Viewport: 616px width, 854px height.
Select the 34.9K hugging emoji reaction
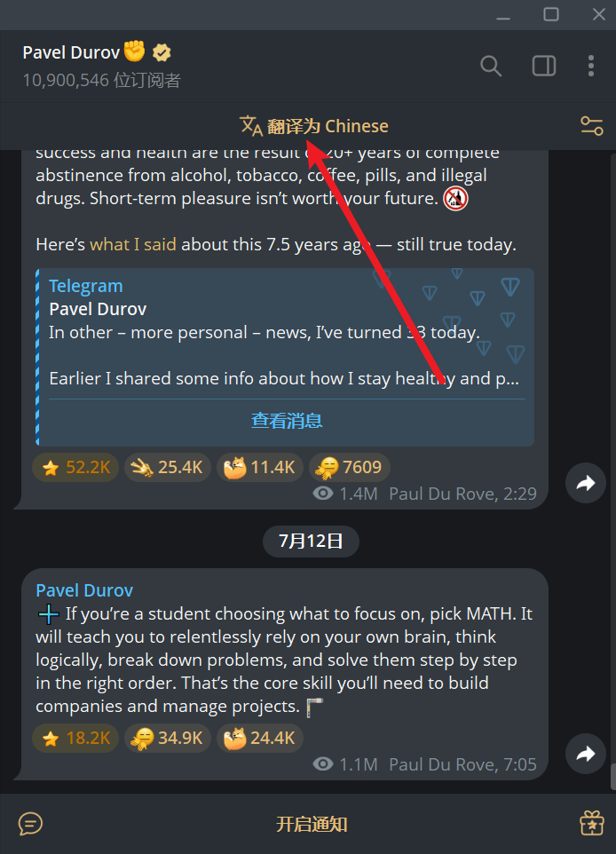pyautogui.click(x=168, y=738)
